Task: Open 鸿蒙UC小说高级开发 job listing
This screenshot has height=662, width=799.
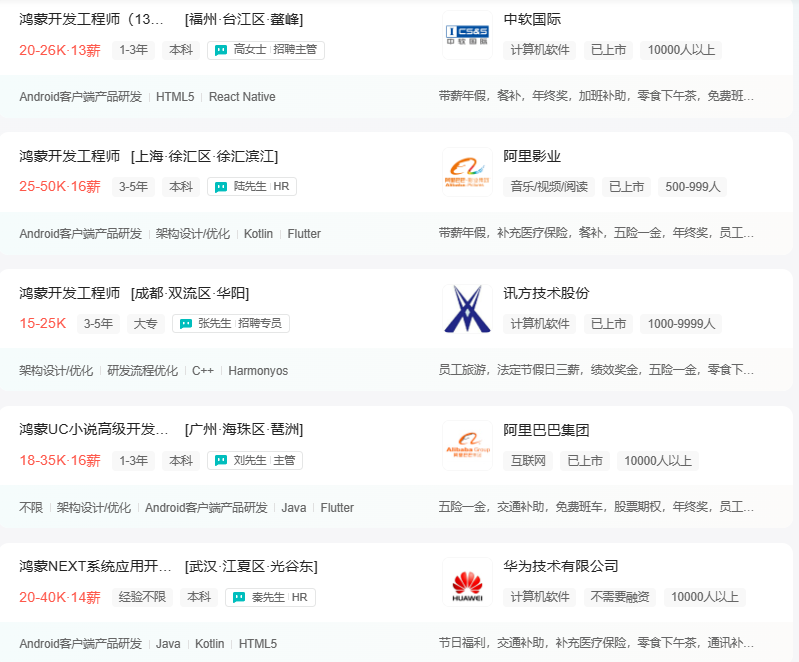Action: 94,430
